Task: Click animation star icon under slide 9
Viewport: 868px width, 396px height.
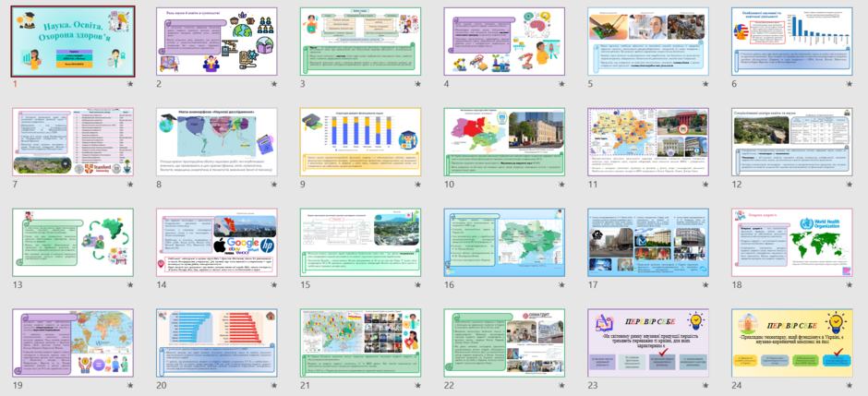Action: pyautogui.click(x=418, y=185)
